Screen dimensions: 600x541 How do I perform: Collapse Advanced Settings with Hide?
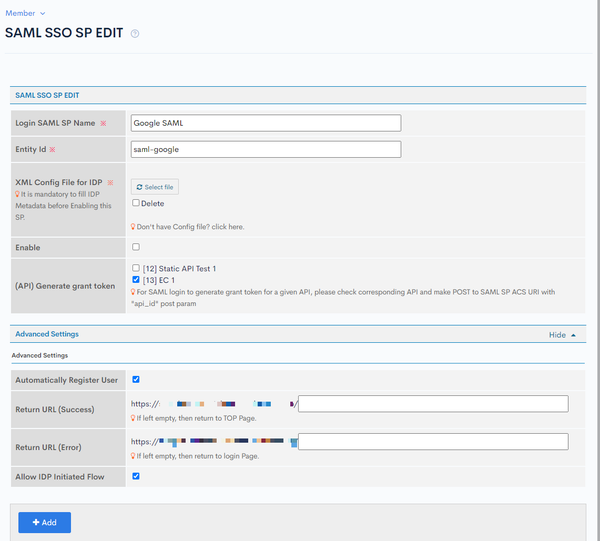[562, 335]
